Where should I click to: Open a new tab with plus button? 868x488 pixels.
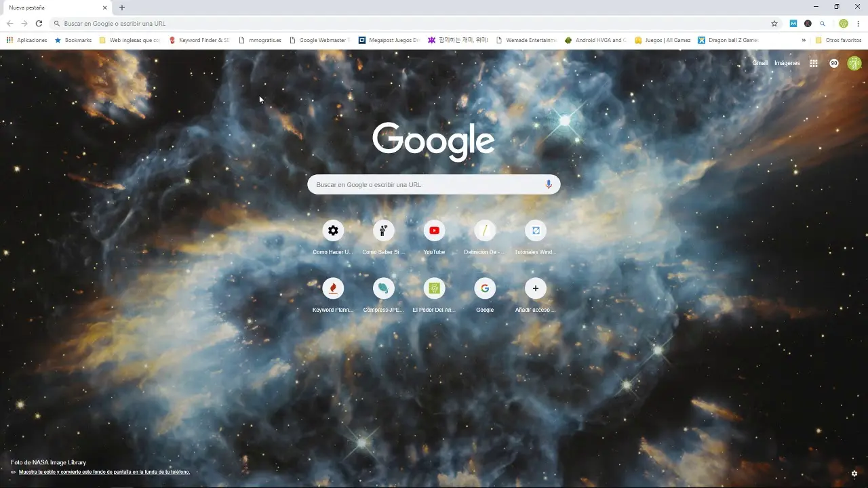click(122, 7)
